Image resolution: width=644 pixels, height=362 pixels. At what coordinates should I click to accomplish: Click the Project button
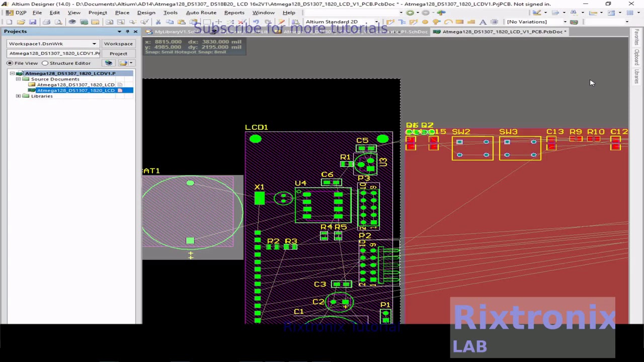point(118,53)
